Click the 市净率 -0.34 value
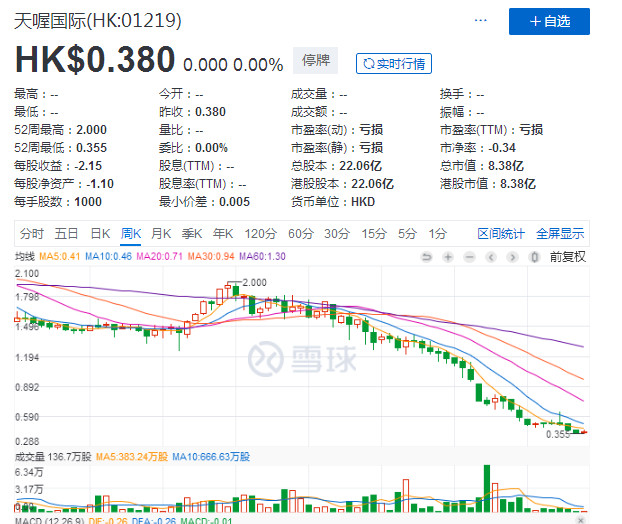Screen dimensions: 622x524 click(x=502, y=148)
